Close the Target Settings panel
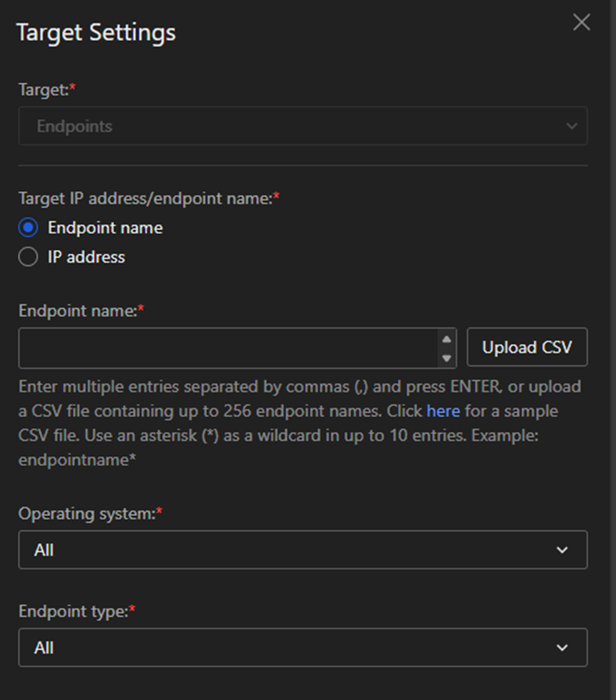This screenshot has width=616, height=700. pyautogui.click(x=582, y=23)
